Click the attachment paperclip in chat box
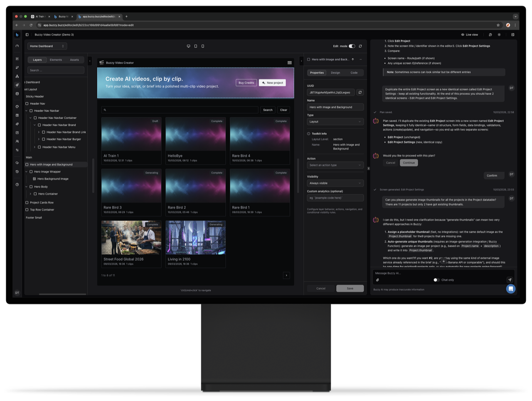 [x=378, y=280]
